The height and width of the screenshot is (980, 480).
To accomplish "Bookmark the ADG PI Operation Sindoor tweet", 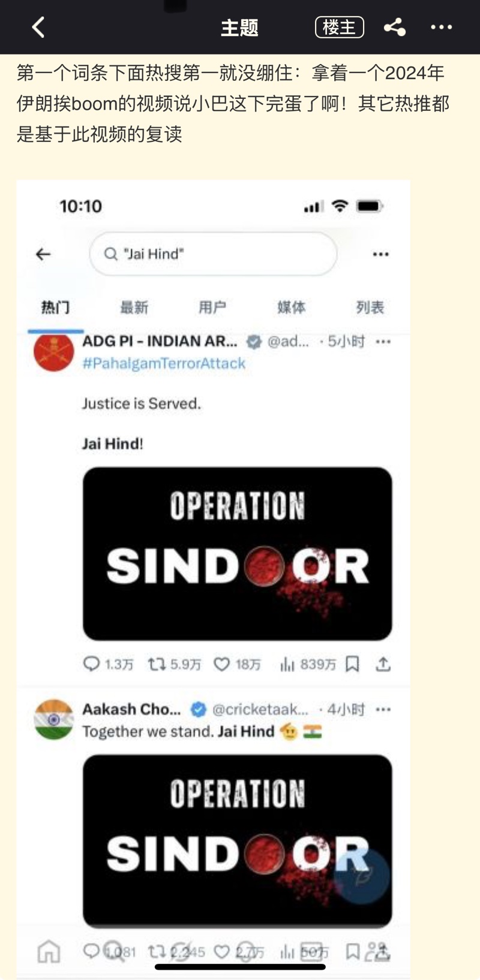I will [x=353, y=664].
